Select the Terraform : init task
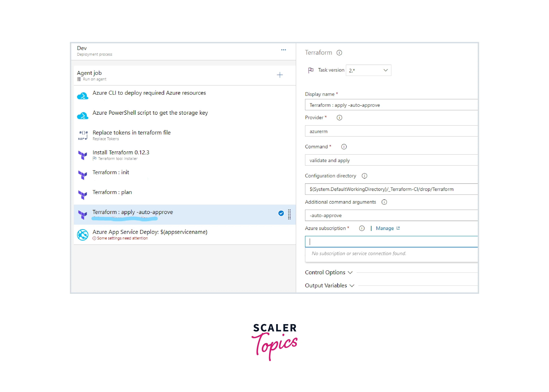The image size is (549, 392). click(111, 172)
